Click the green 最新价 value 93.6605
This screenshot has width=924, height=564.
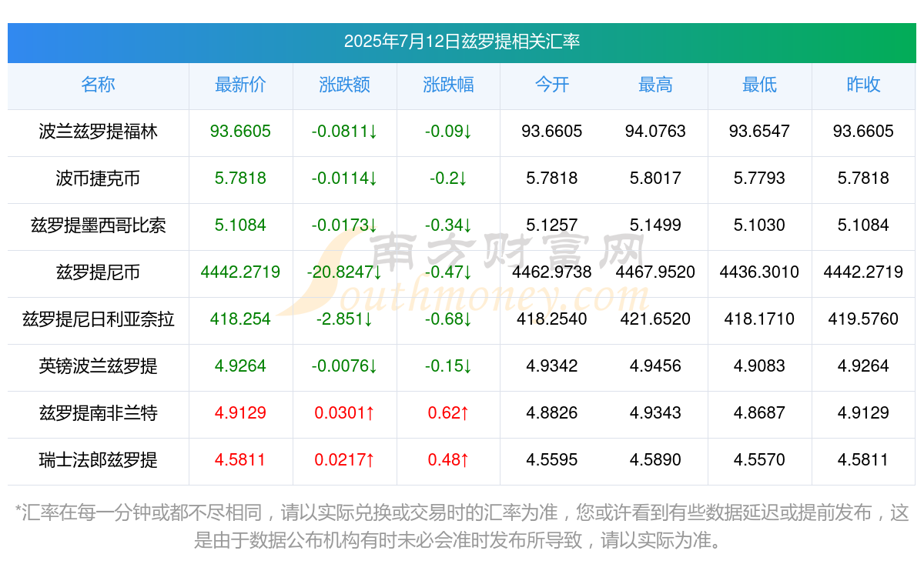click(240, 132)
